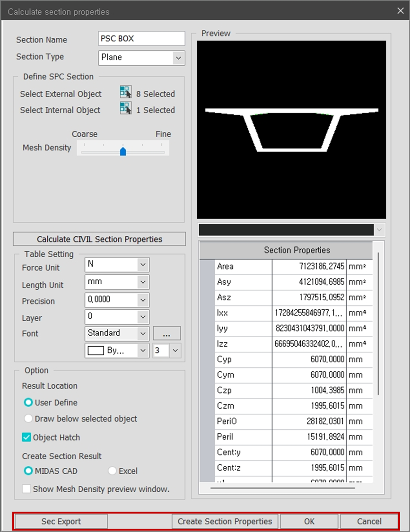Confirm with the OK button

[309, 521]
